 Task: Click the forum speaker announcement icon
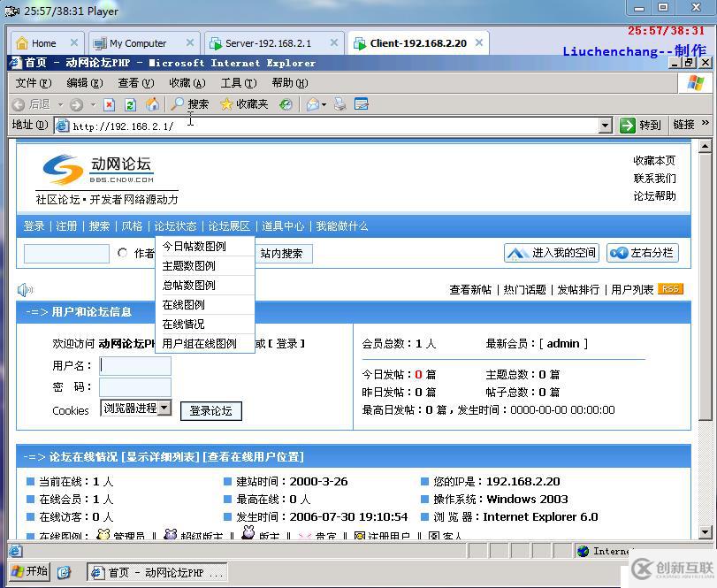[25, 289]
